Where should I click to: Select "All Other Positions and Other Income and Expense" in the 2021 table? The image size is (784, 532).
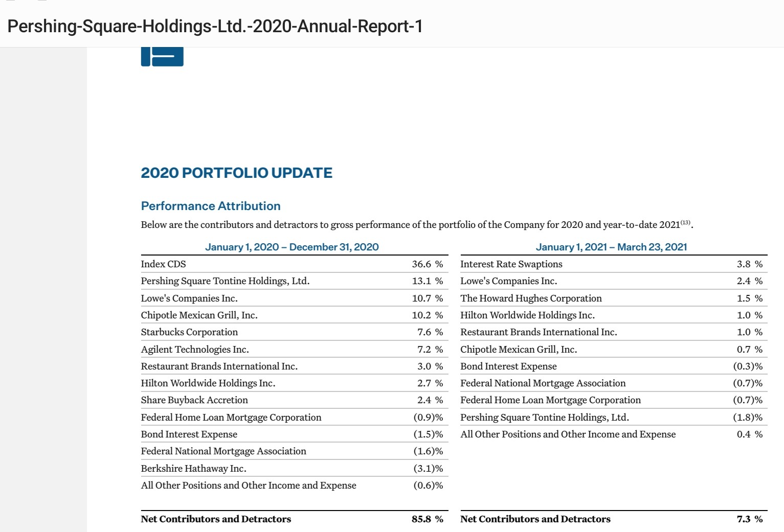[x=568, y=434]
